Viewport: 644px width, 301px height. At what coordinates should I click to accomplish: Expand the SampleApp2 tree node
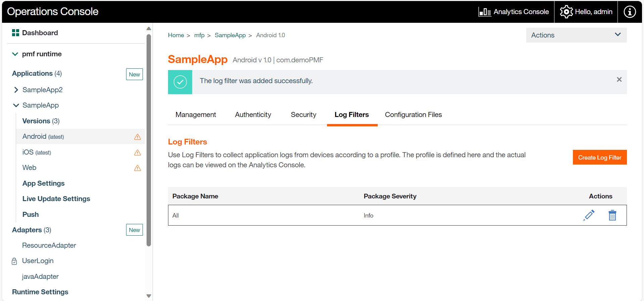tap(16, 90)
